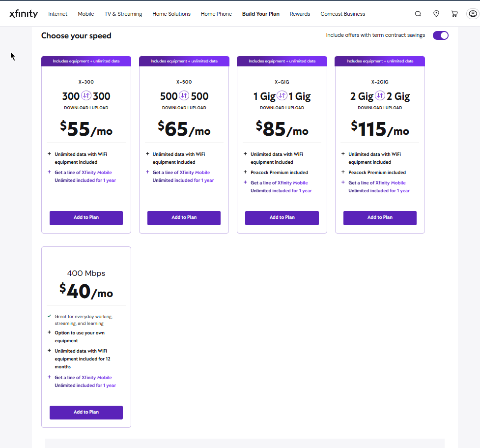Viewport: 480px width, 448px height.
Task: Open Xfinity Mobile link in X-300 card
Action: tap(85, 177)
